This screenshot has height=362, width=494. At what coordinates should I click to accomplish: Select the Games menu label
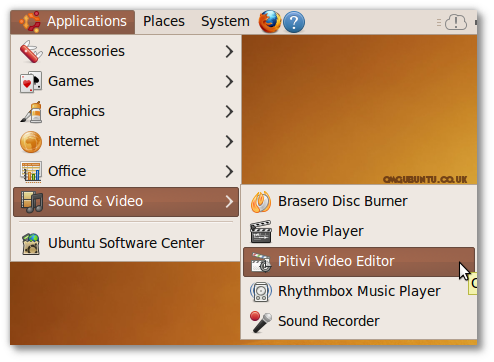coord(71,81)
